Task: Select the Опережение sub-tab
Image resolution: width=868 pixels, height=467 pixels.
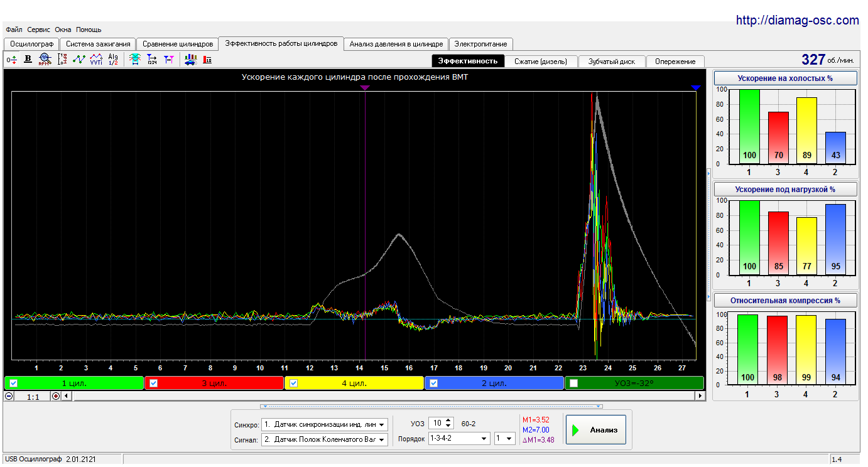Action: [x=675, y=62]
